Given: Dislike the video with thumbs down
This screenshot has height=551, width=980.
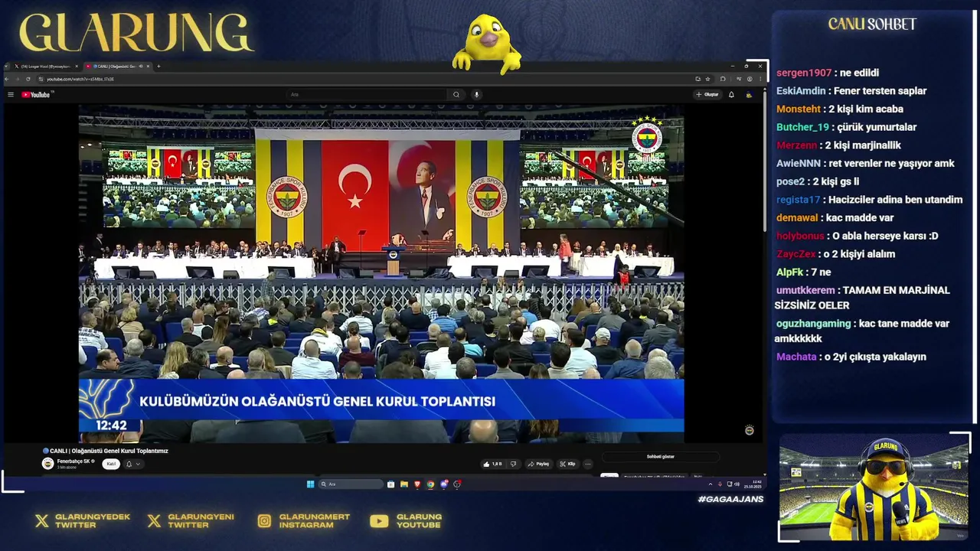Looking at the screenshot, I should tap(513, 464).
